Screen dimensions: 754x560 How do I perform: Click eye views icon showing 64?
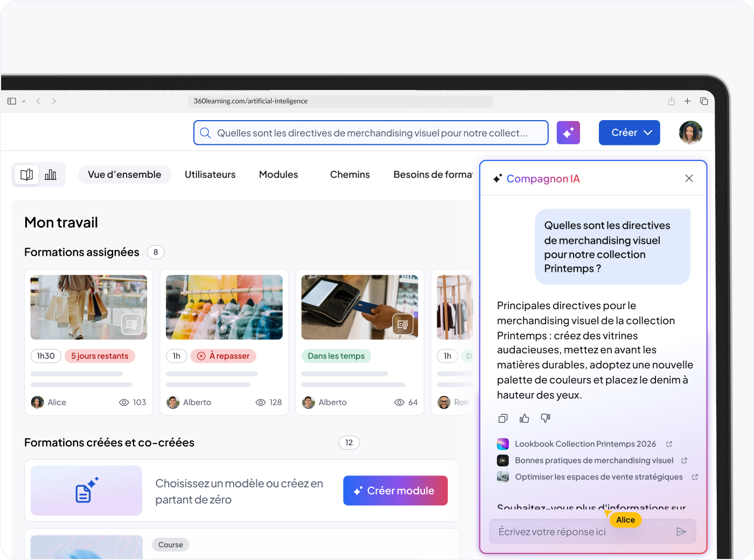point(400,403)
